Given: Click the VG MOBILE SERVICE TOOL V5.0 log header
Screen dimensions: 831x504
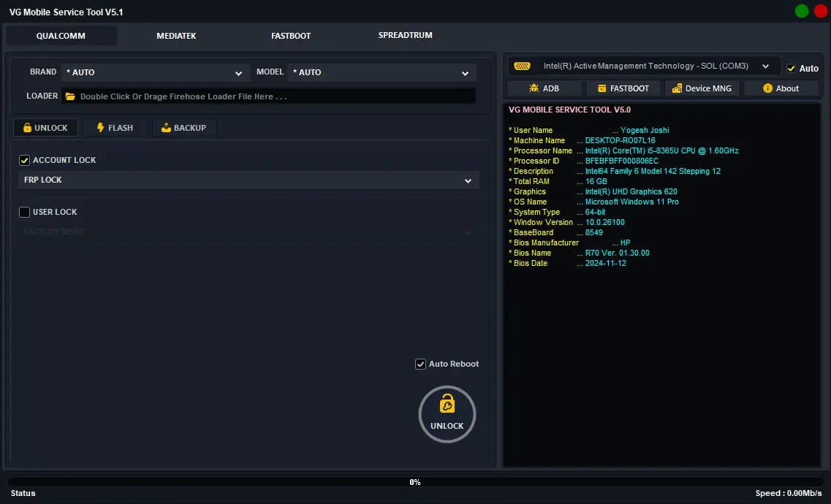Looking at the screenshot, I should [570, 110].
